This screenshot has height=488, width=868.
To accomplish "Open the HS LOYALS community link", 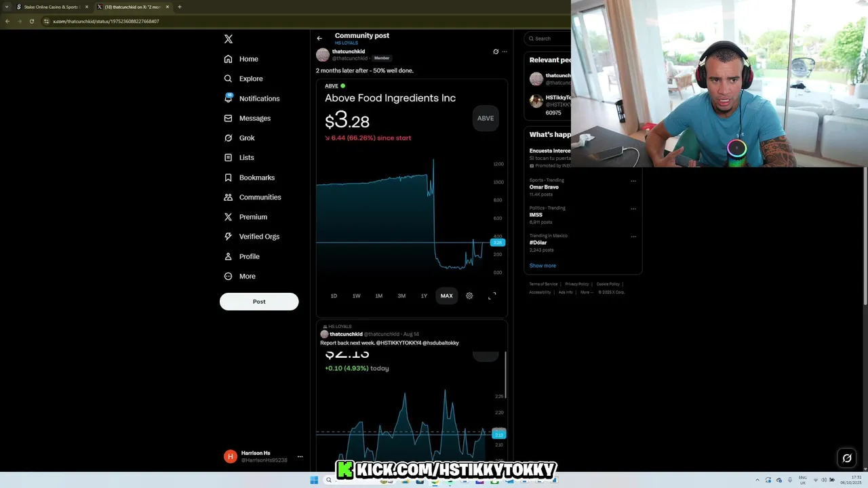I will pos(346,43).
